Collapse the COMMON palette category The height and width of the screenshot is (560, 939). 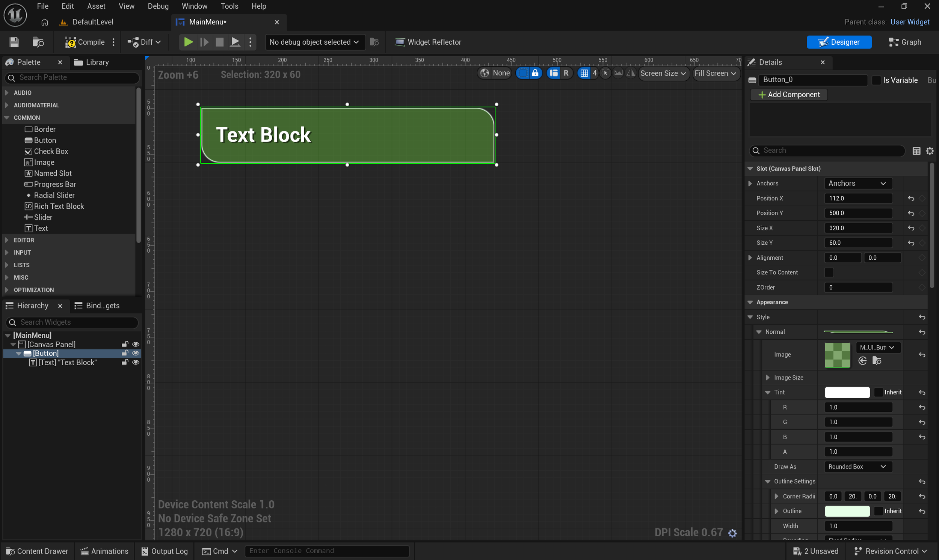pos(6,118)
